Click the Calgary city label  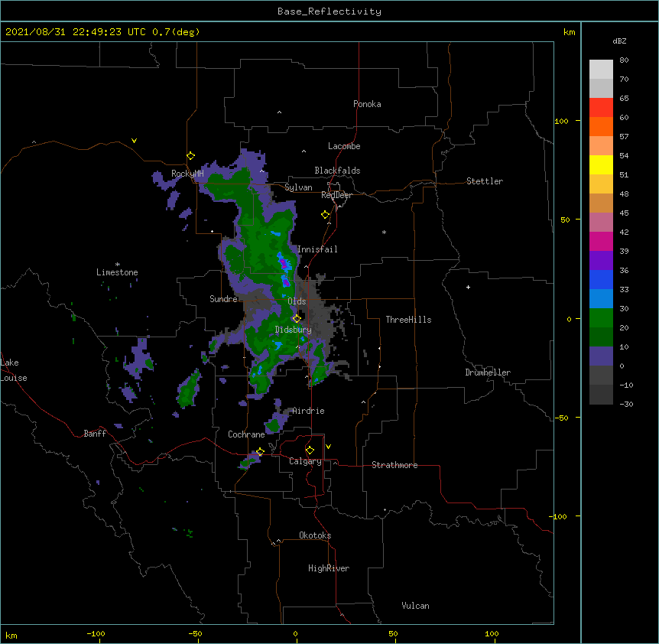tap(305, 461)
